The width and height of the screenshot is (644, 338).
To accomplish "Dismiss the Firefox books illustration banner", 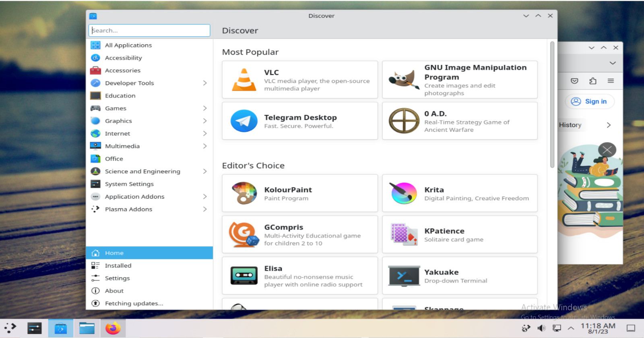I will pos(607,150).
